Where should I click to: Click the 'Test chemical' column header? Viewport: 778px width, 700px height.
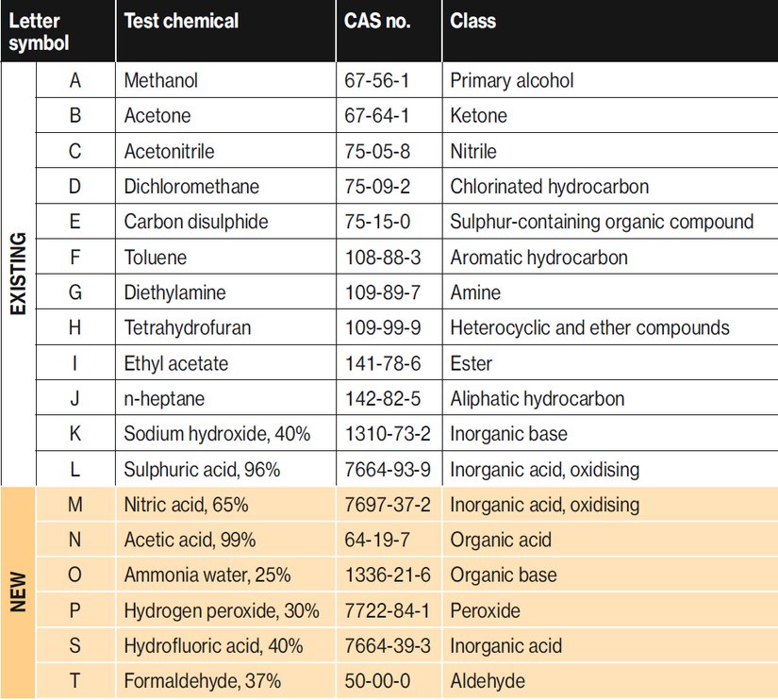pos(181,21)
